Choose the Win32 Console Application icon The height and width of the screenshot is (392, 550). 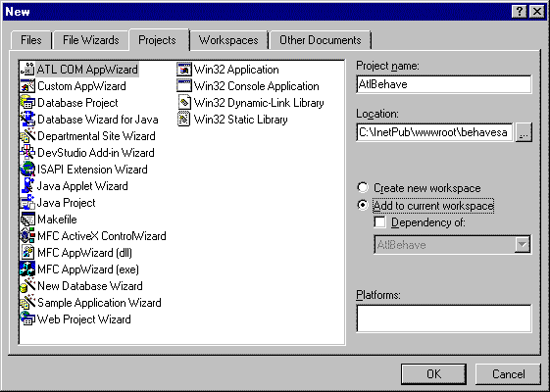coord(184,86)
